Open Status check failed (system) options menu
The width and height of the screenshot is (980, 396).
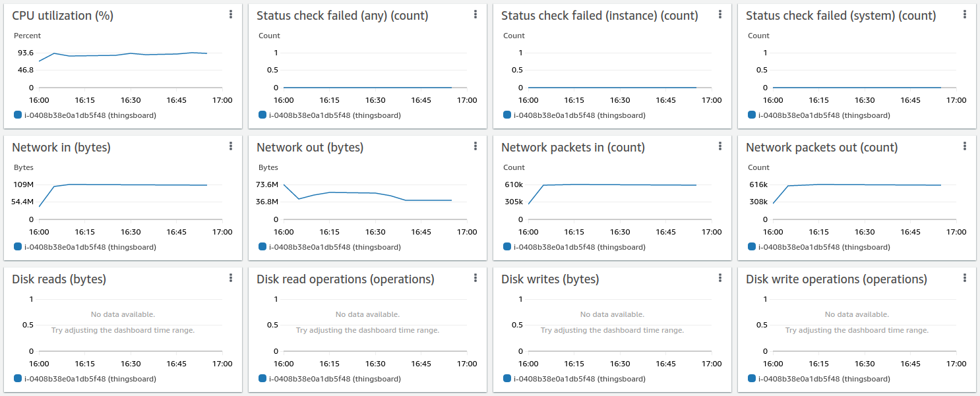[965, 14]
